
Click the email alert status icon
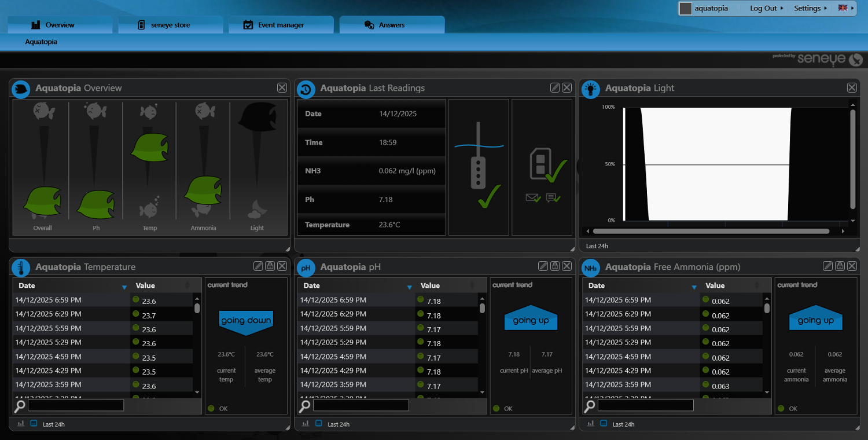533,198
